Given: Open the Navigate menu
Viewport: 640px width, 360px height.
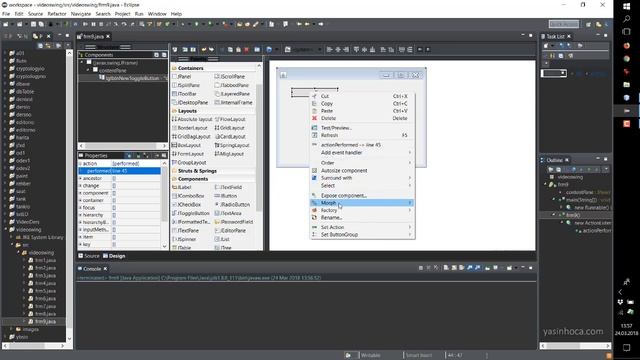Looking at the screenshot, I should [x=81, y=14].
